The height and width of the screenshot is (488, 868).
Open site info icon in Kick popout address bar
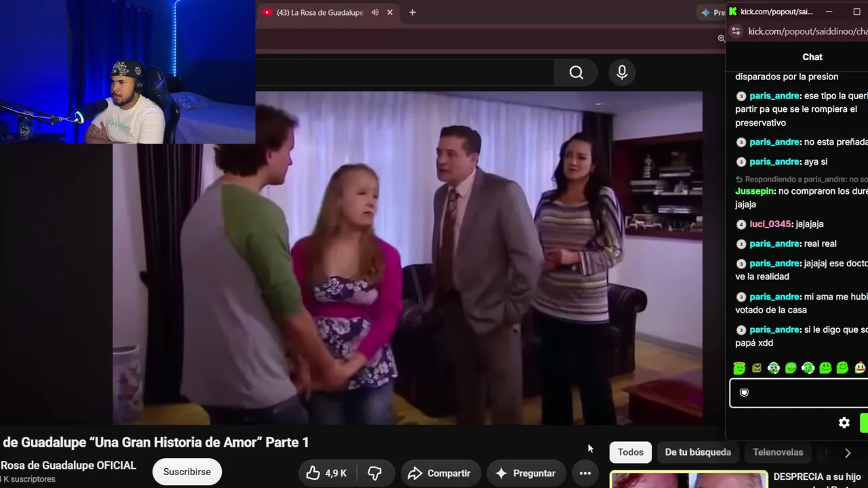click(x=736, y=31)
